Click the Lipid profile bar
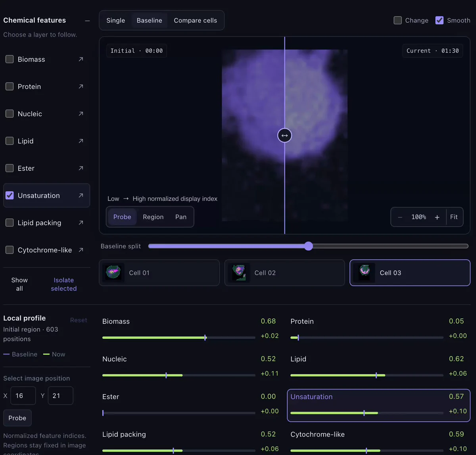The width and height of the screenshot is (476, 455). click(x=367, y=375)
